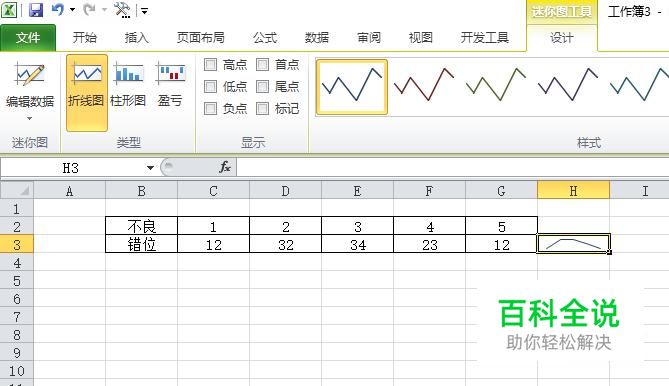
Task: Click the cell containing 不良
Action: (142, 226)
